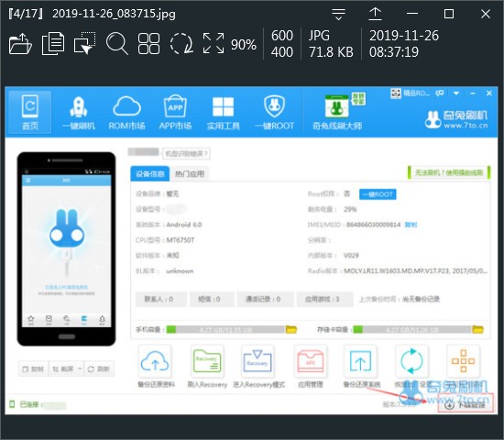Open the ROM市场 cloud item

127,113
